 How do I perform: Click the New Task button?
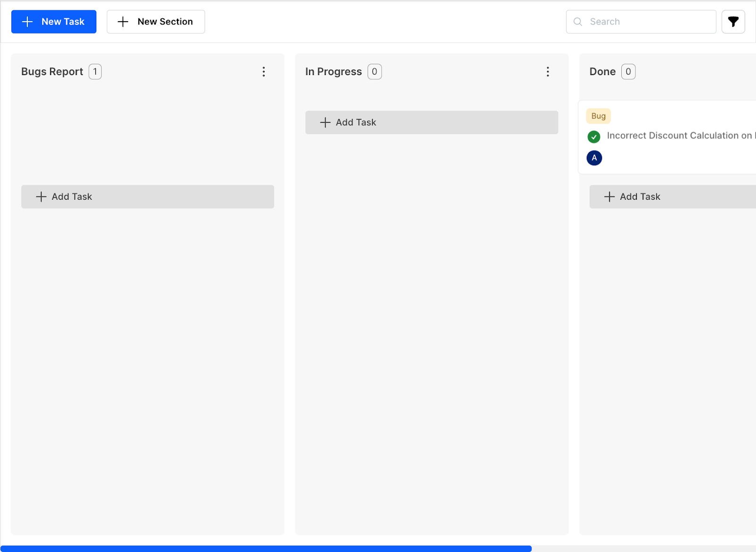click(x=54, y=22)
